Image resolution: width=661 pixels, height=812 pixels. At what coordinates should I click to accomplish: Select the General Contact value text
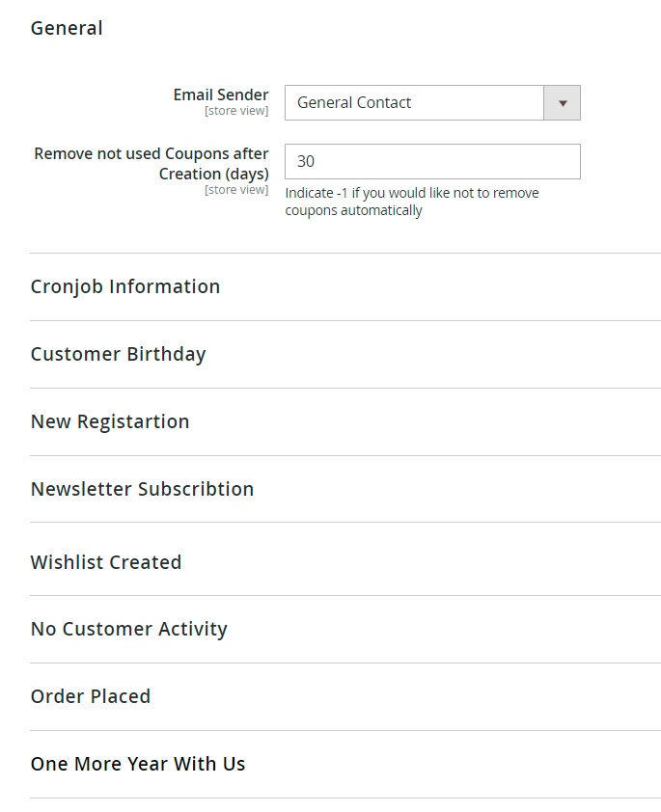[354, 103]
